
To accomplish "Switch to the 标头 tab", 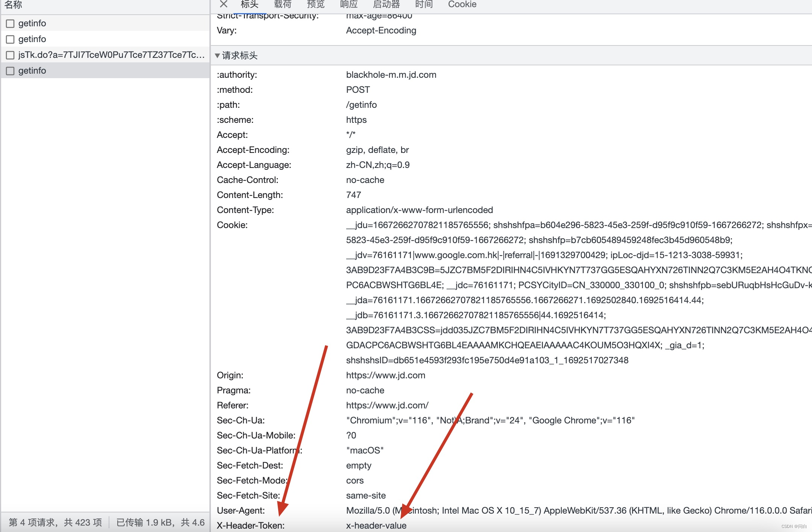I will pos(250,4).
